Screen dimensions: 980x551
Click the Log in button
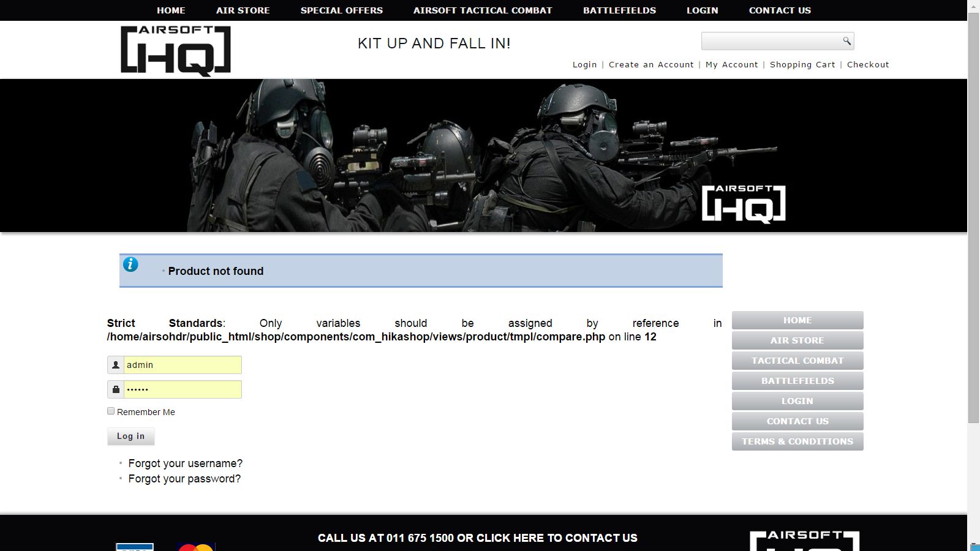coord(131,437)
